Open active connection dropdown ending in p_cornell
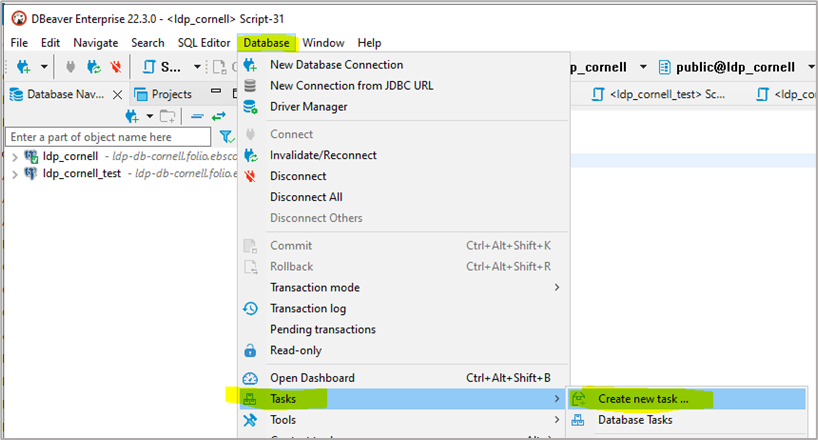818x440 pixels. click(x=643, y=67)
